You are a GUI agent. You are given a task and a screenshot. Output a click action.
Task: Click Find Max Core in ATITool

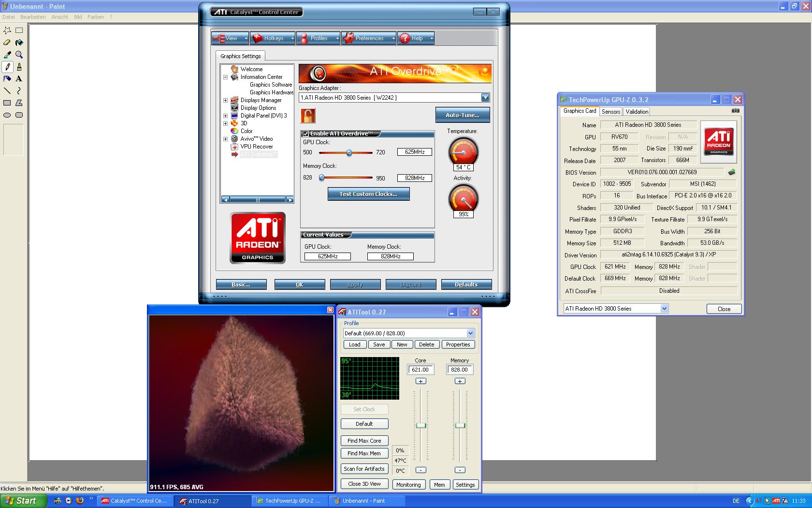tap(364, 441)
